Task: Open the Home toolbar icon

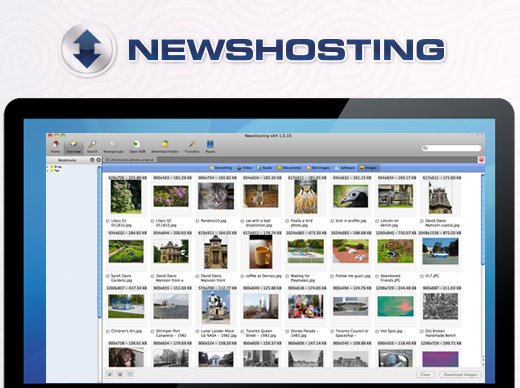Action: tap(55, 146)
